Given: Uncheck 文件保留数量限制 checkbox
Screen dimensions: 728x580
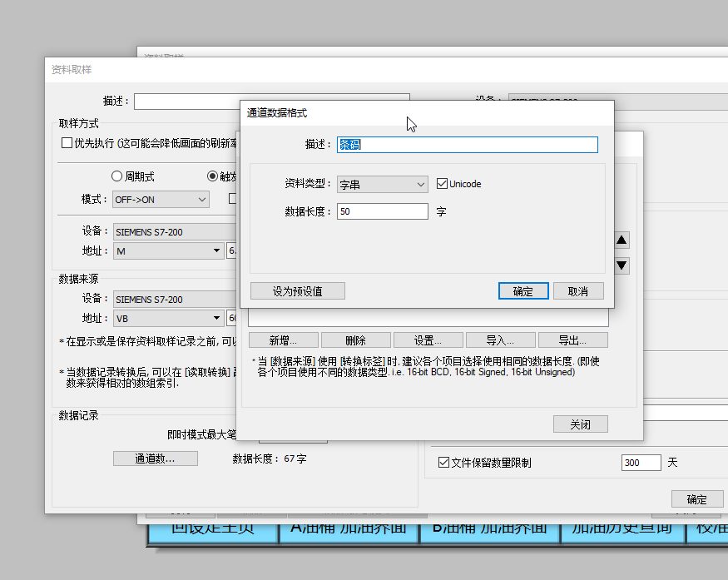Looking at the screenshot, I should point(443,463).
